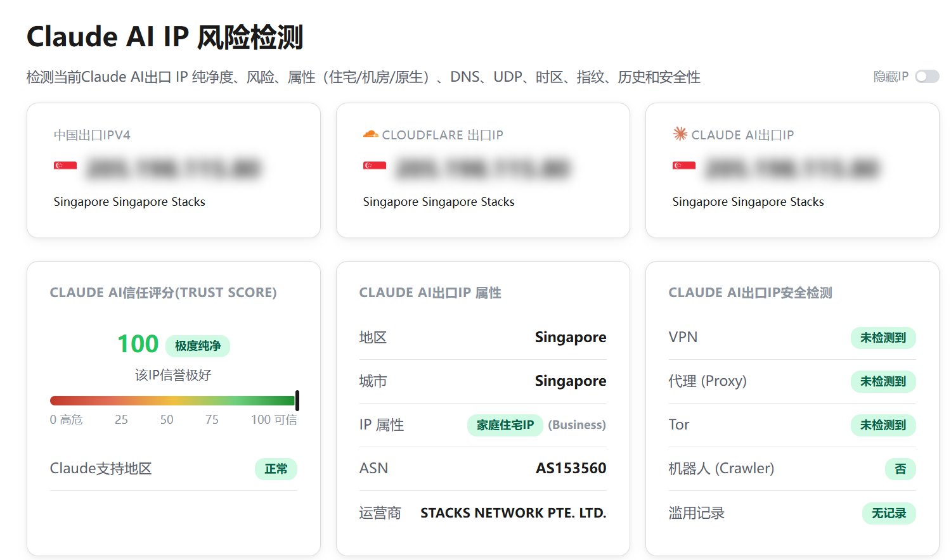The width and height of the screenshot is (951, 560).
Task: Click the ASN value AS153560
Action: 571,468
